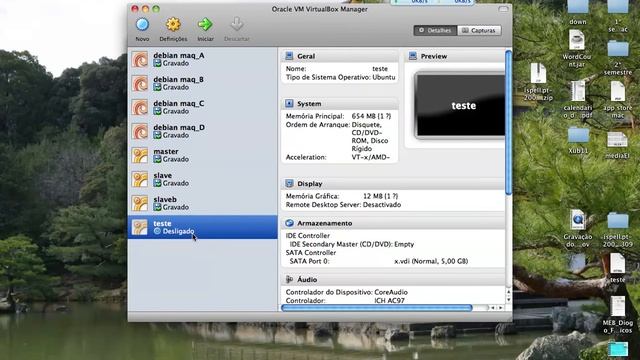This screenshot has height=360, width=640.
Task: Click the Preview section header
Action: point(455,56)
